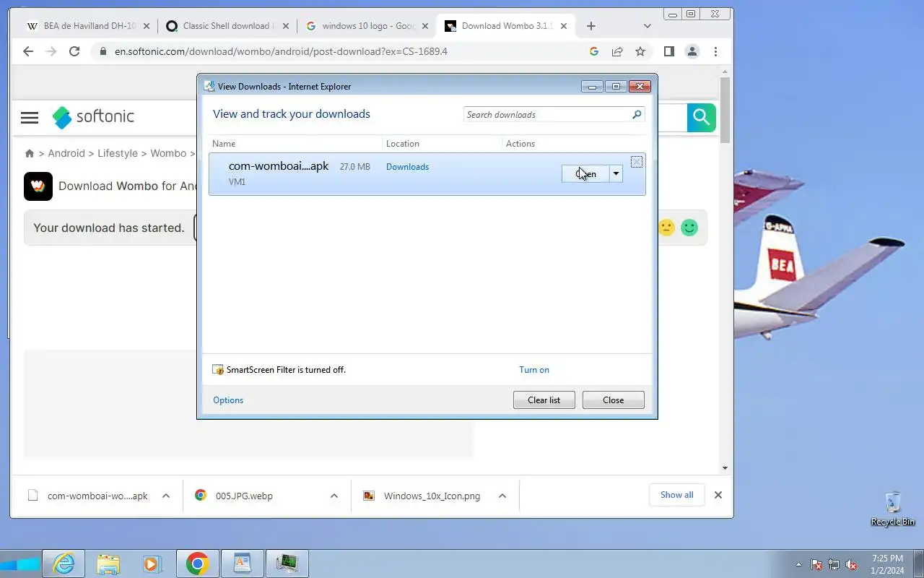This screenshot has height=578, width=924.
Task: Show hidden system tray icons
Action: click(x=798, y=565)
